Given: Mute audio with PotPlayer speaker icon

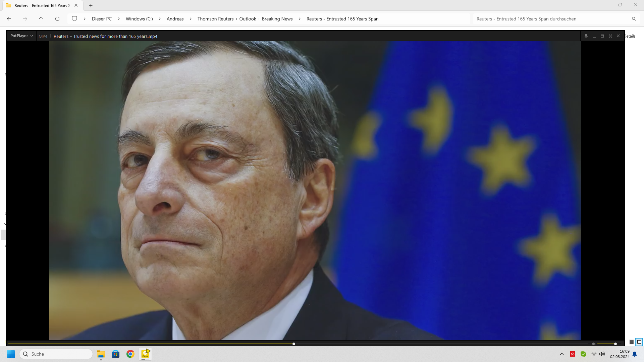Looking at the screenshot, I should tap(593, 344).
